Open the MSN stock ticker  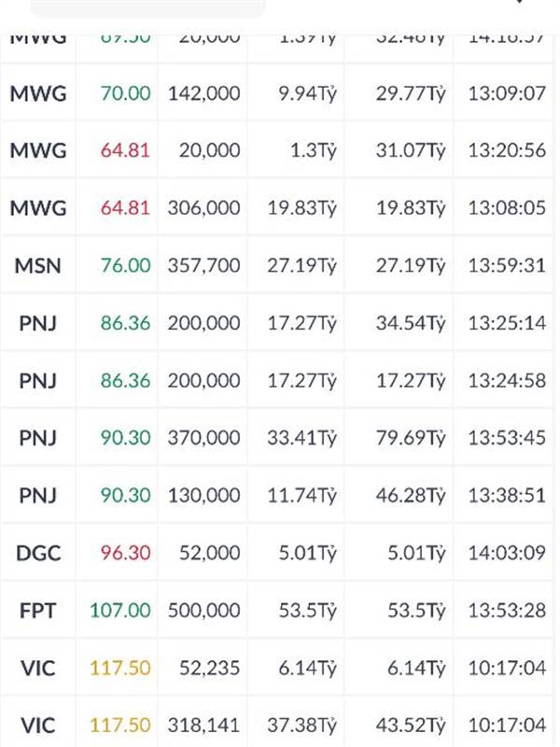tap(37, 265)
